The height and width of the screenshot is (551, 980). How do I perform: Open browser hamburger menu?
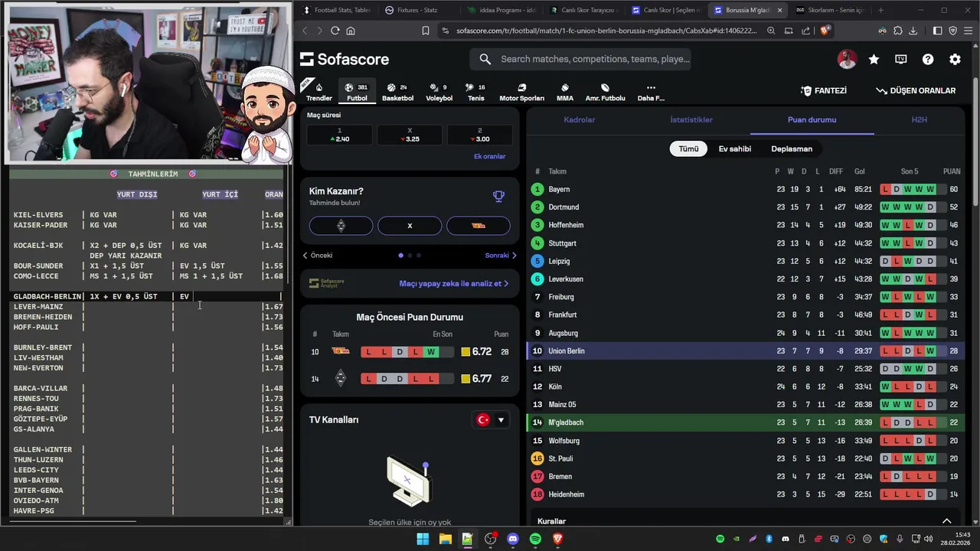pos(968,31)
